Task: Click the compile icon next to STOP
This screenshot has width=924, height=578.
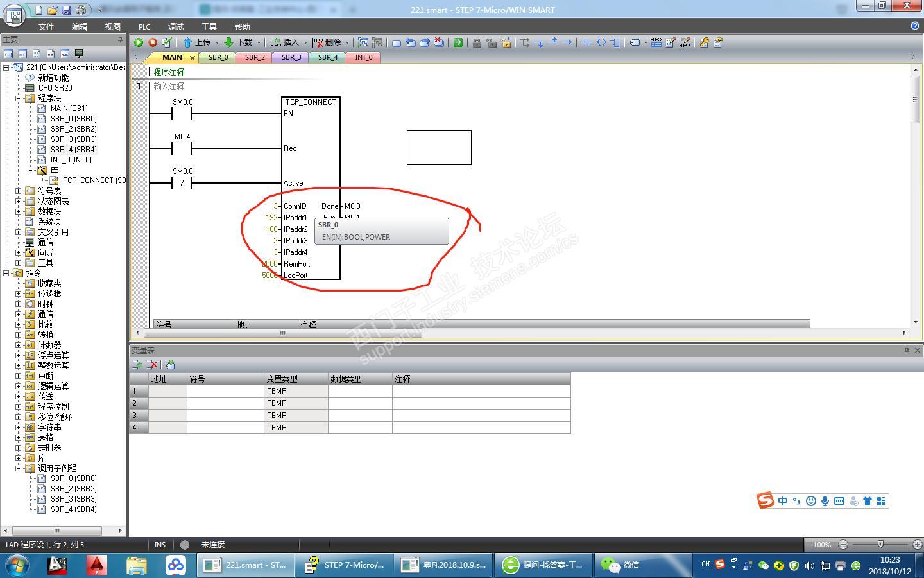Action: (167, 42)
